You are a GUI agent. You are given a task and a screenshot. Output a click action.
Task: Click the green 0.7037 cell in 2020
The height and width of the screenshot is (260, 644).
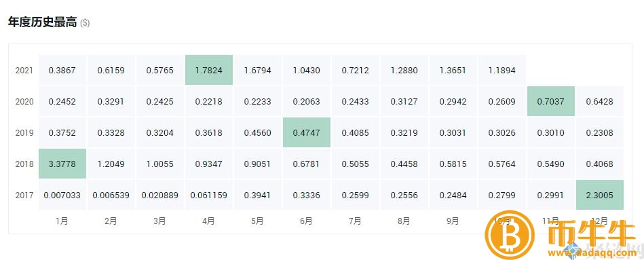point(551,101)
